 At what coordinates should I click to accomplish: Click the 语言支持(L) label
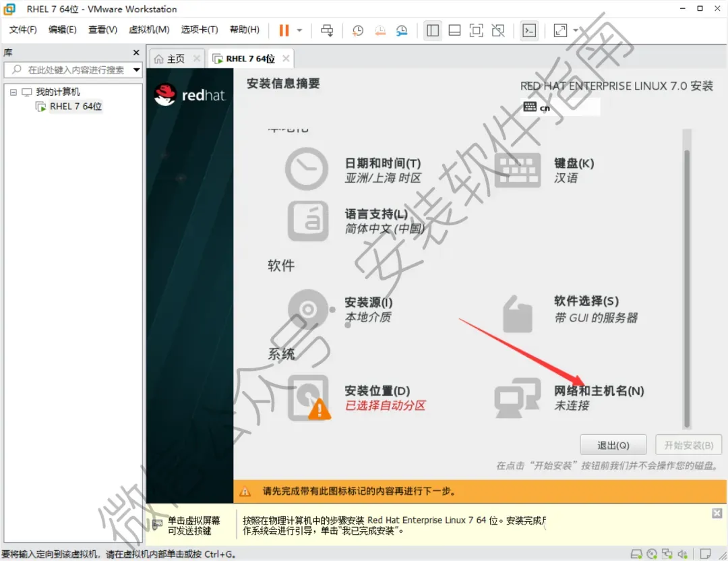376,214
